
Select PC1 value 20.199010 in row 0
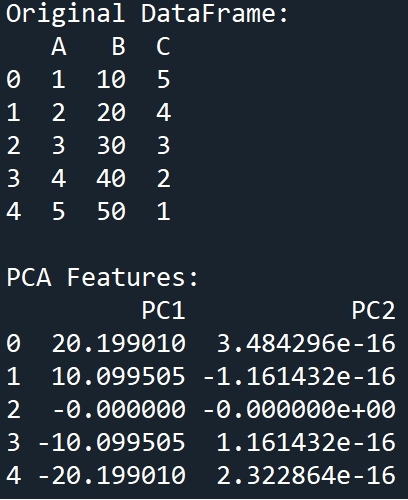click(118, 343)
